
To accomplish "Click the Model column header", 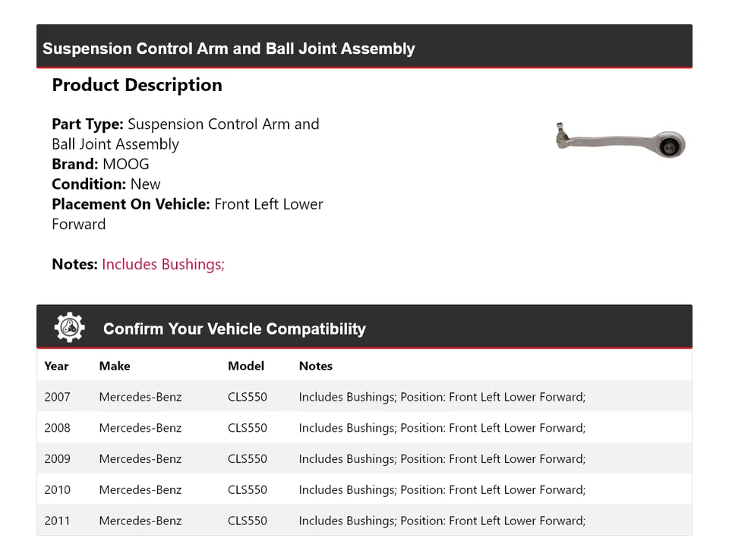I will 246,366.
